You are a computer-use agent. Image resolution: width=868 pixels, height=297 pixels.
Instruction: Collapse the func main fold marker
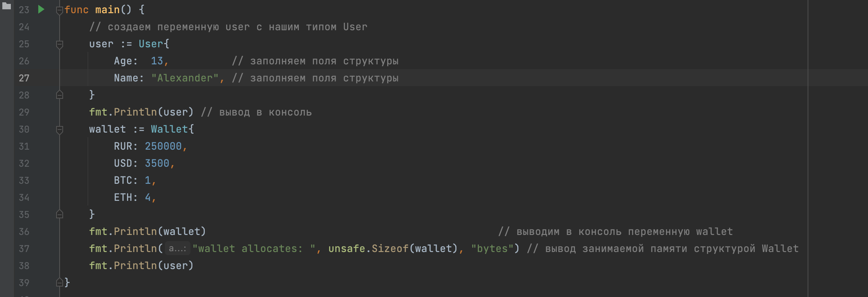pyautogui.click(x=60, y=10)
